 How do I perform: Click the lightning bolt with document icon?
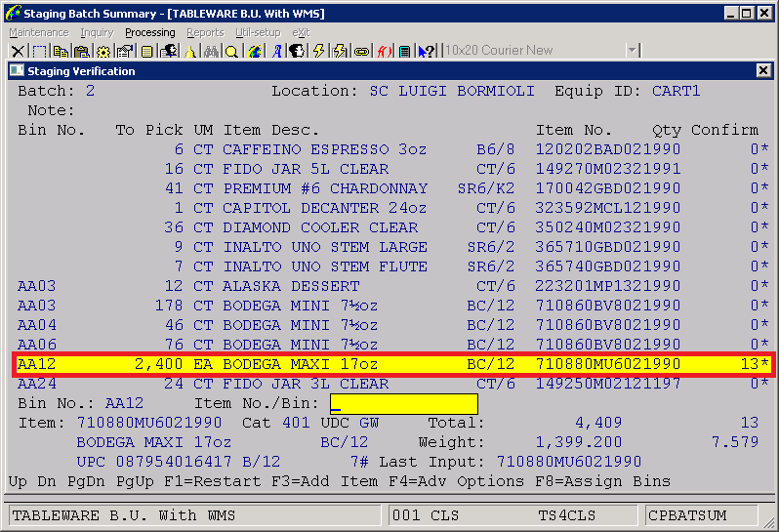[340, 51]
